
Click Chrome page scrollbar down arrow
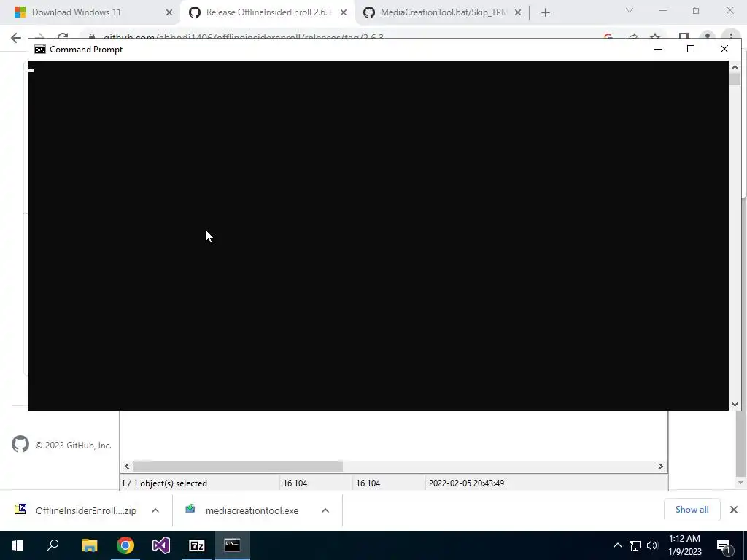pyautogui.click(x=740, y=483)
